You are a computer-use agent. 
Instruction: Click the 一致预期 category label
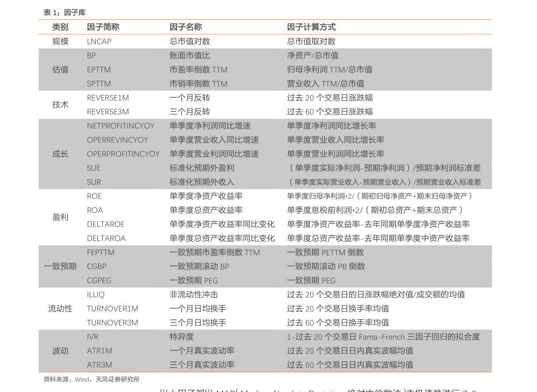point(60,266)
